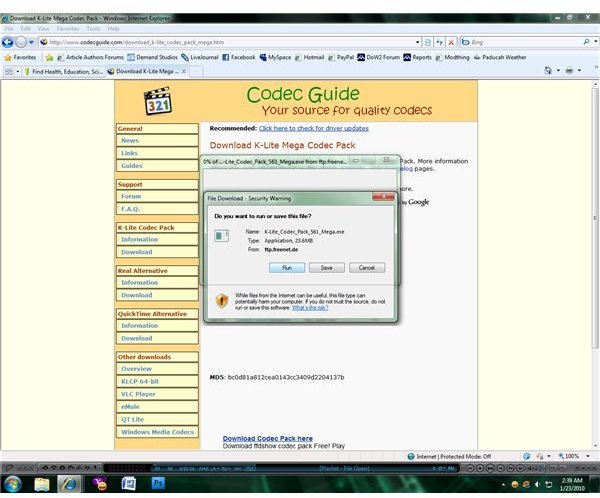Open Information under Real Alternative

[x=157, y=282]
